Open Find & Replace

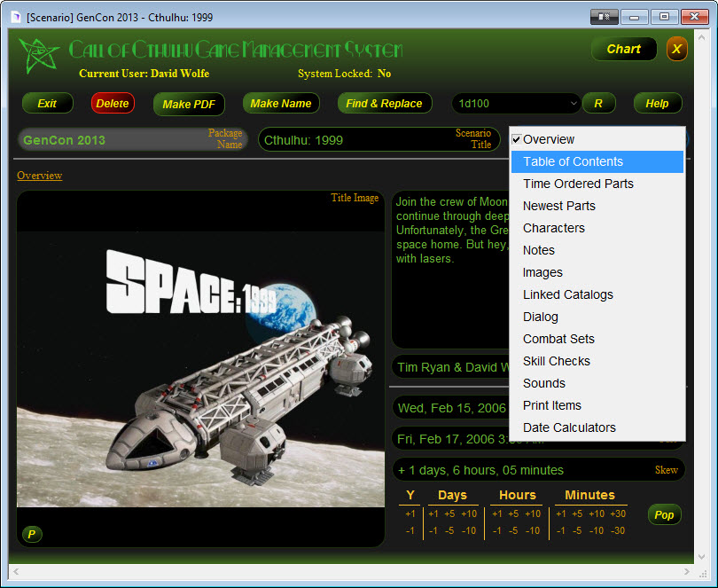tap(384, 103)
